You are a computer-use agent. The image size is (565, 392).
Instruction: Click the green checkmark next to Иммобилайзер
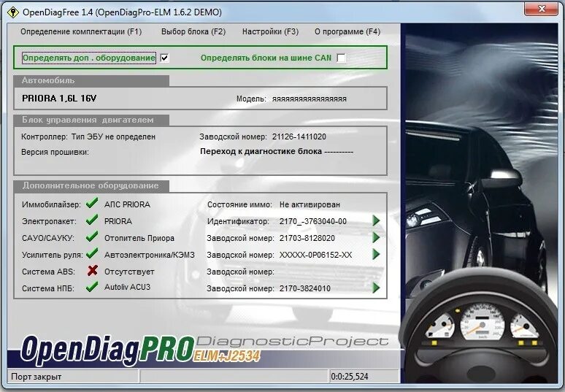click(x=92, y=203)
